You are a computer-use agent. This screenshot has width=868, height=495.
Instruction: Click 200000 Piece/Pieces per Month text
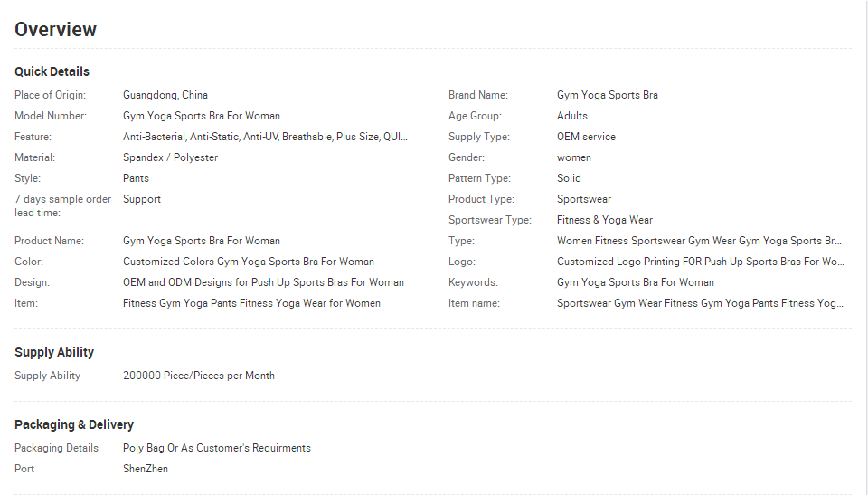[x=199, y=376]
